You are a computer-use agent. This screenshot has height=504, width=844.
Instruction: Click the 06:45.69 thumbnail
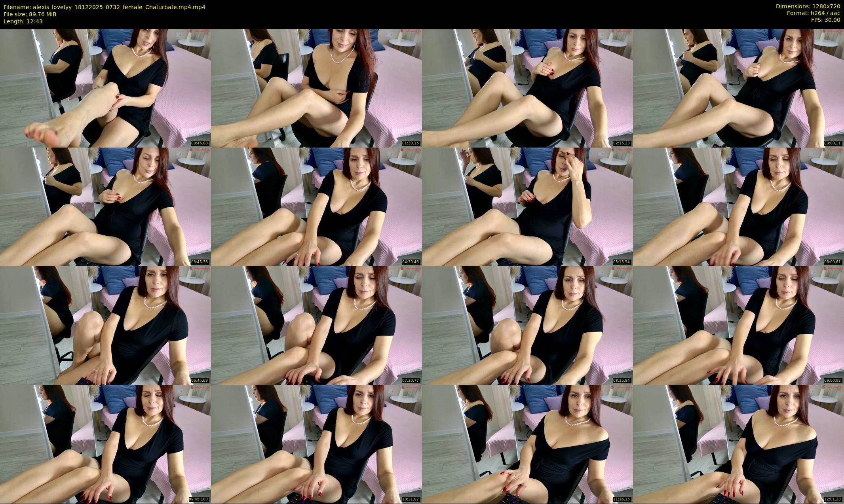coord(105,325)
